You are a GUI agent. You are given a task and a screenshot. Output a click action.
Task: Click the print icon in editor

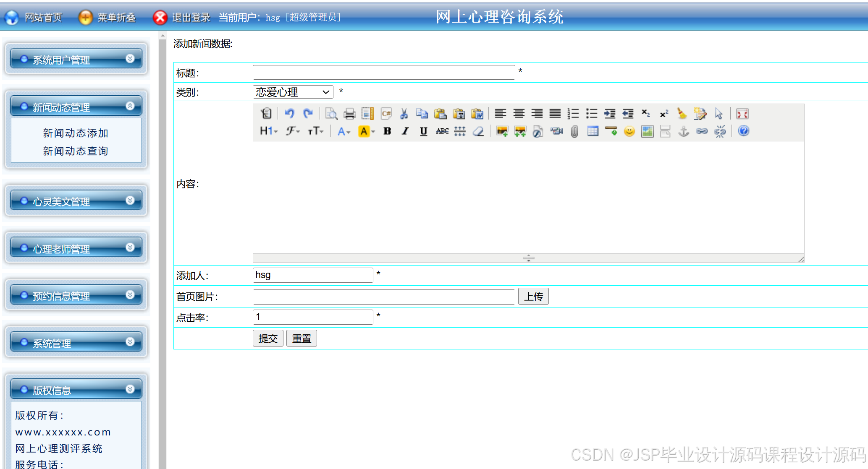pos(349,114)
